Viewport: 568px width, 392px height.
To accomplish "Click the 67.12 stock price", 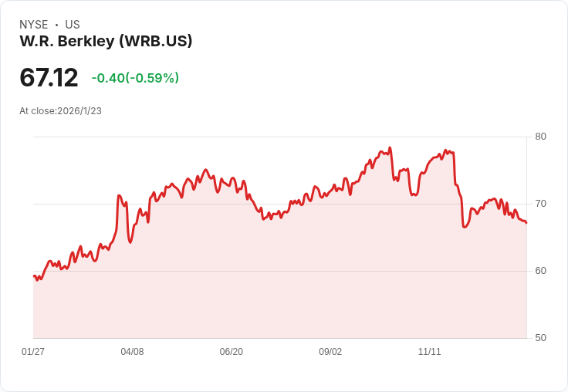I will (49, 77).
